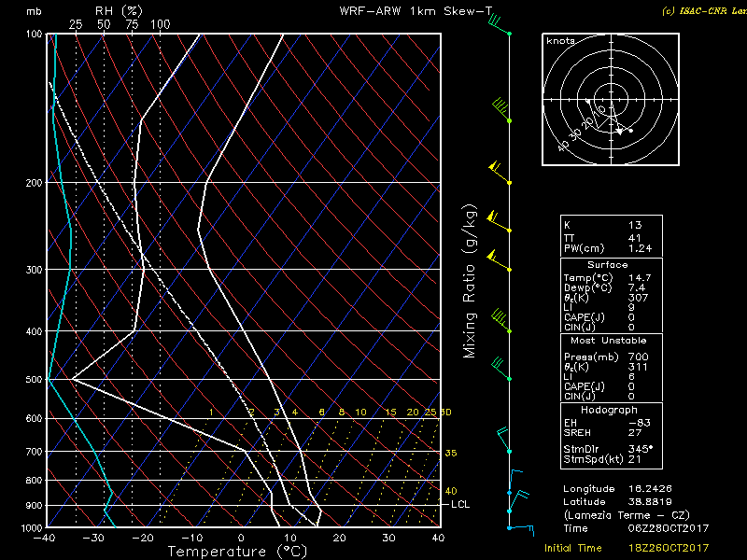Viewport: 747px width, 560px height.
Task: Click the surface Dewp value 7.4
Action: point(637,288)
